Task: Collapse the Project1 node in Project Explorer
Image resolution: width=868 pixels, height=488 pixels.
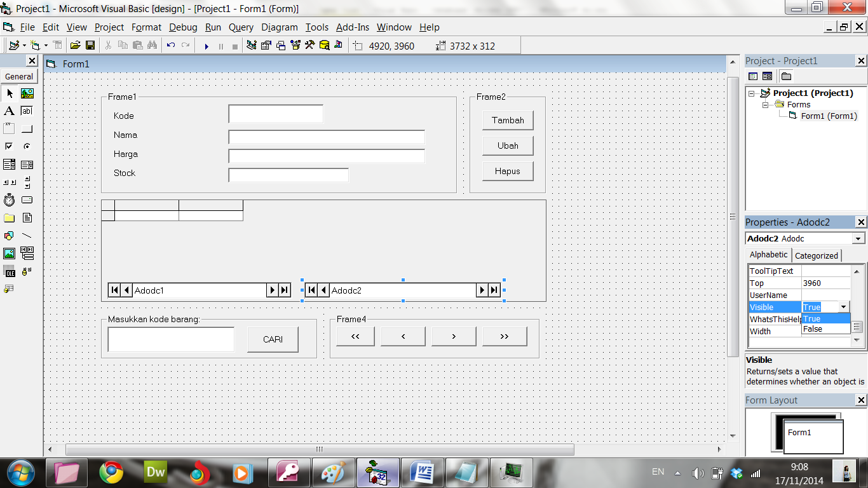Action: tap(752, 93)
